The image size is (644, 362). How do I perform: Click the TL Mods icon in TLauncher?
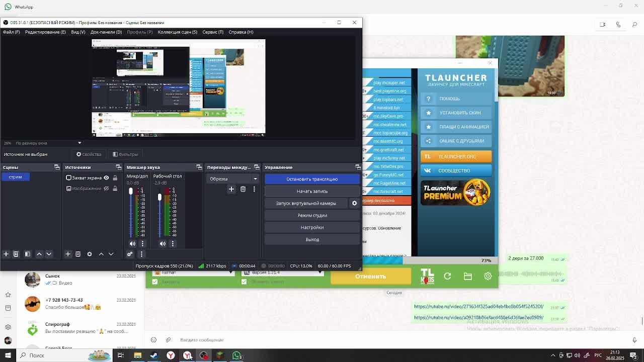click(427, 276)
